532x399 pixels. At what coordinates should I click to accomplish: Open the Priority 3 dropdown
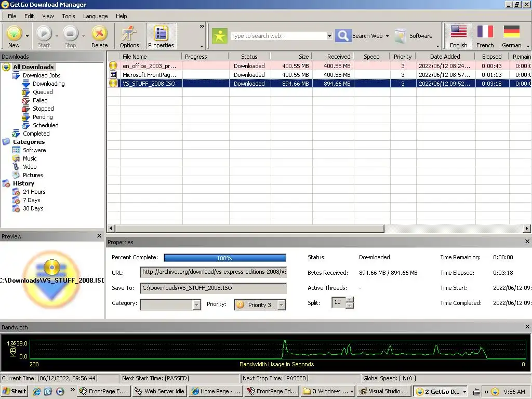(x=281, y=305)
